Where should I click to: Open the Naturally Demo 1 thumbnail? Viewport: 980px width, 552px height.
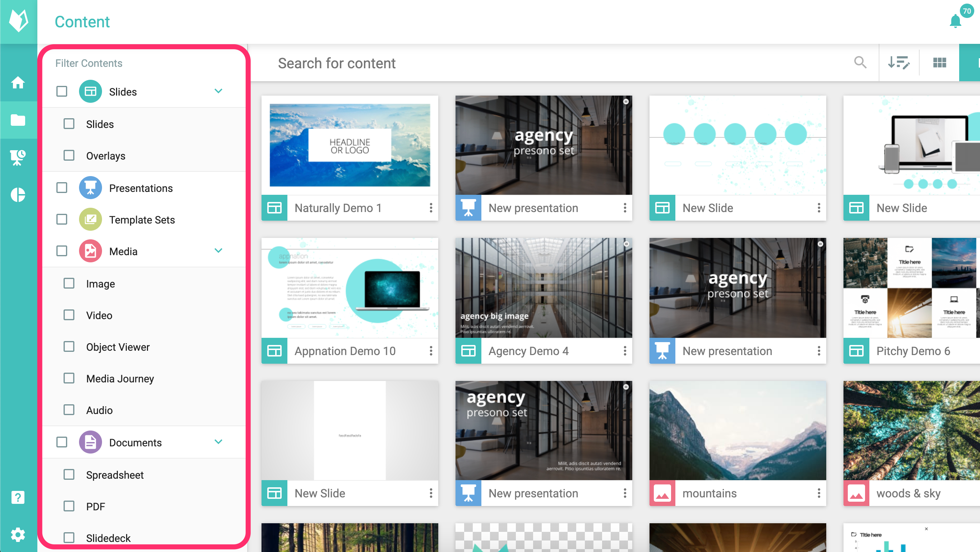coord(350,145)
